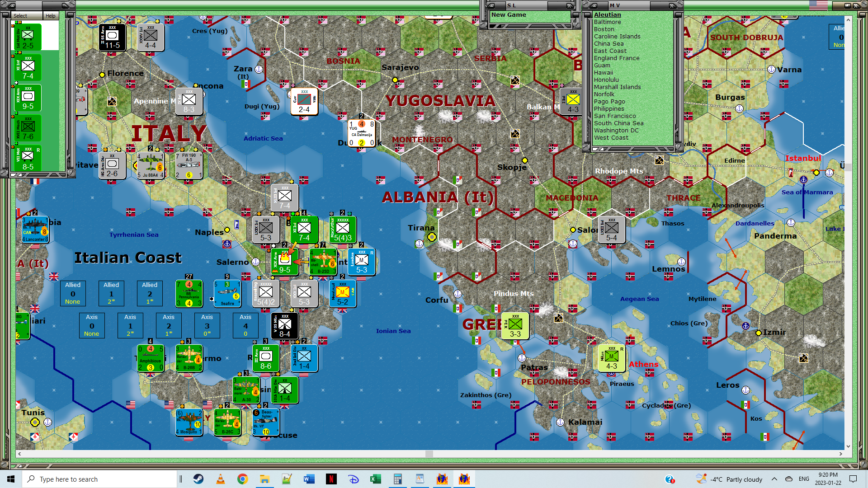The height and width of the screenshot is (488, 868).
Task: Pick the B-25D bomber counter
Action: [323, 262]
